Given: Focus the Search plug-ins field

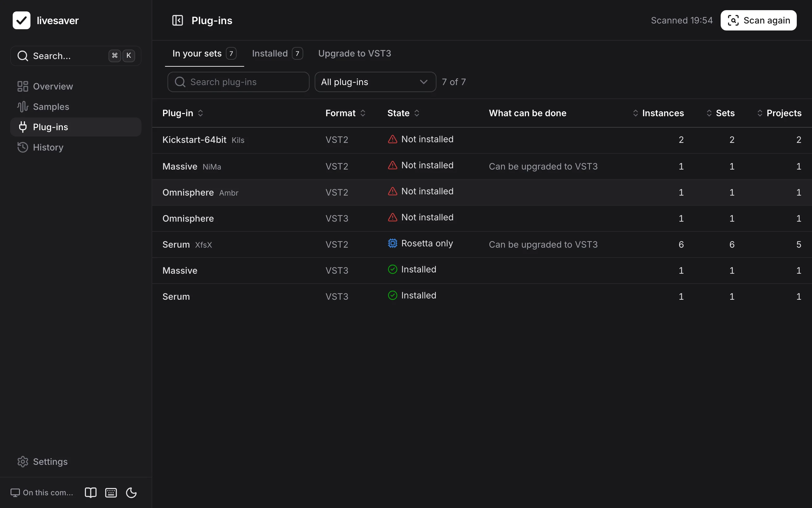Looking at the screenshot, I should (238, 82).
